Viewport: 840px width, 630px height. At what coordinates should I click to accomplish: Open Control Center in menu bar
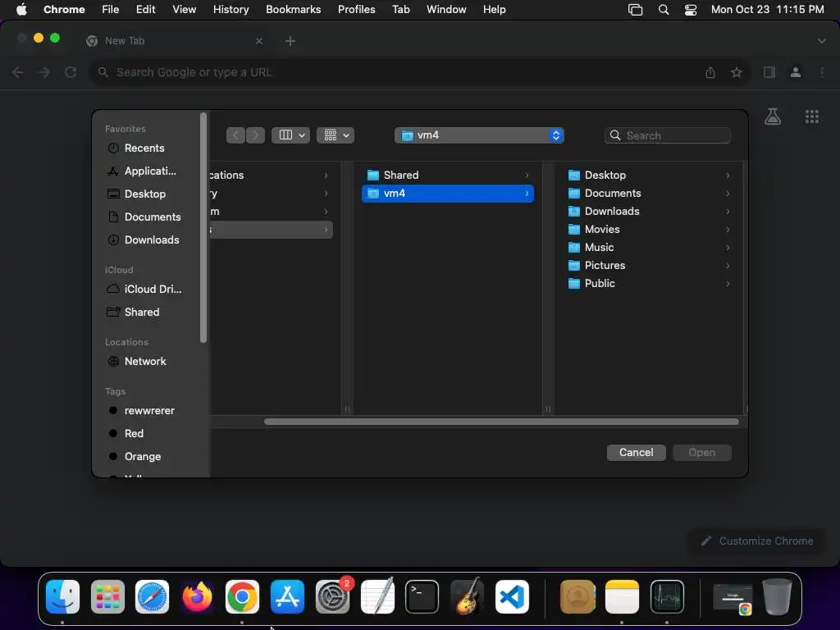pyautogui.click(x=691, y=10)
